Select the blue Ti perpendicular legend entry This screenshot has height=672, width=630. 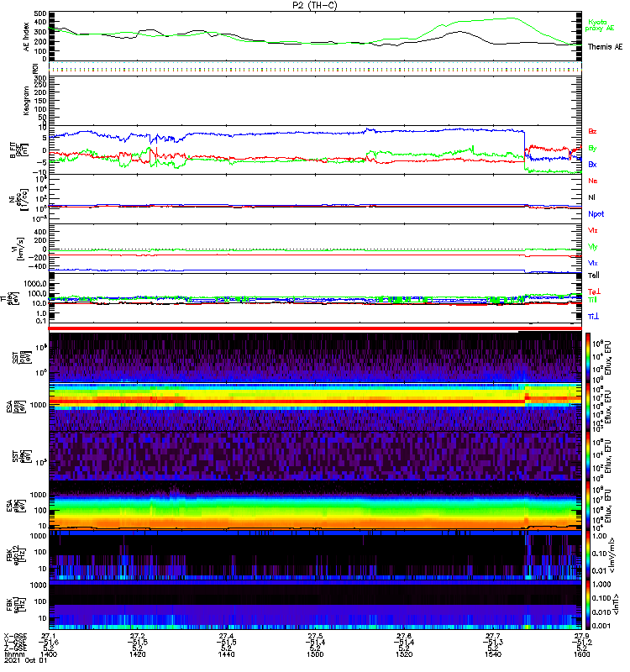point(593,317)
